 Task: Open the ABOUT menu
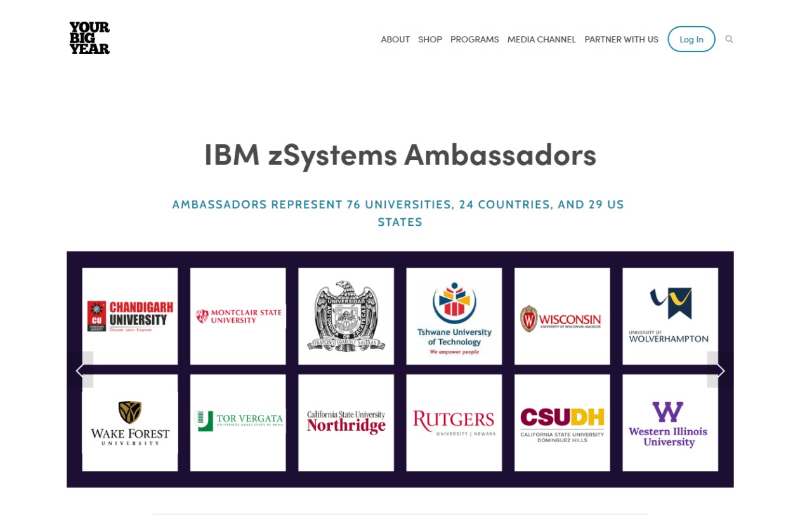(395, 39)
